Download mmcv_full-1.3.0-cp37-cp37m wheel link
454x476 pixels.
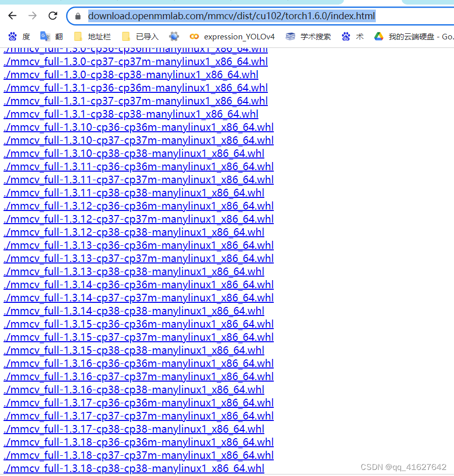pos(136,62)
